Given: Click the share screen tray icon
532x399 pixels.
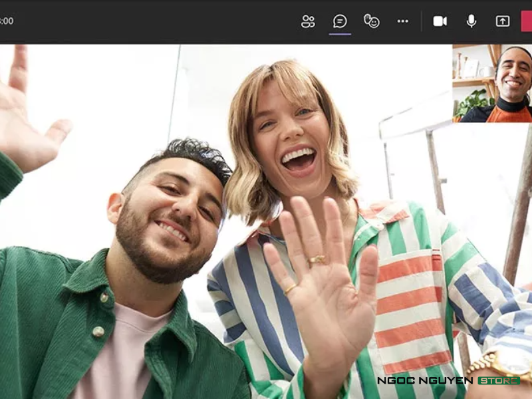Looking at the screenshot, I should pyautogui.click(x=503, y=21).
